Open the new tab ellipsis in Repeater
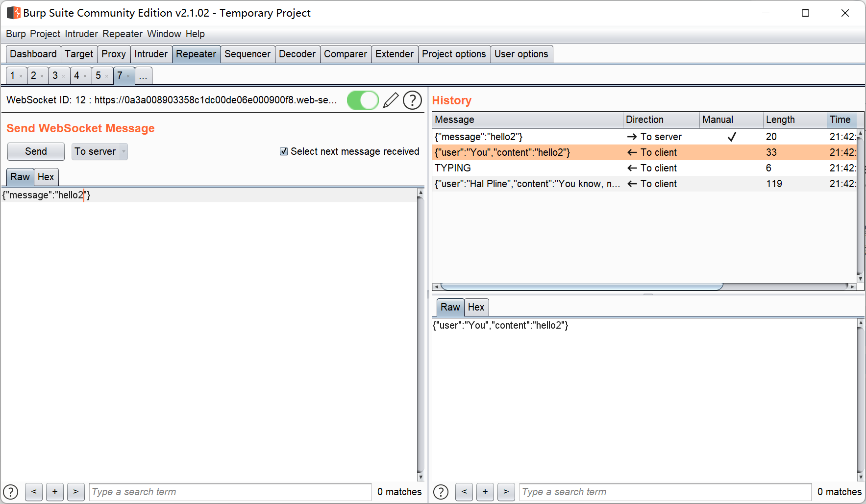The height and width of the screenshot is (504, 866). point(143,76)
